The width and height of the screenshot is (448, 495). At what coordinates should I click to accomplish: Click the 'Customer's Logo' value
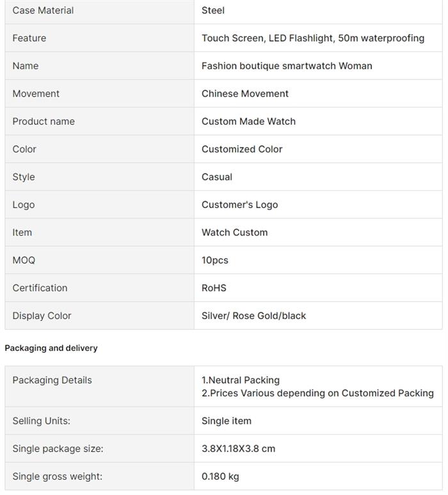pos(239,205)
